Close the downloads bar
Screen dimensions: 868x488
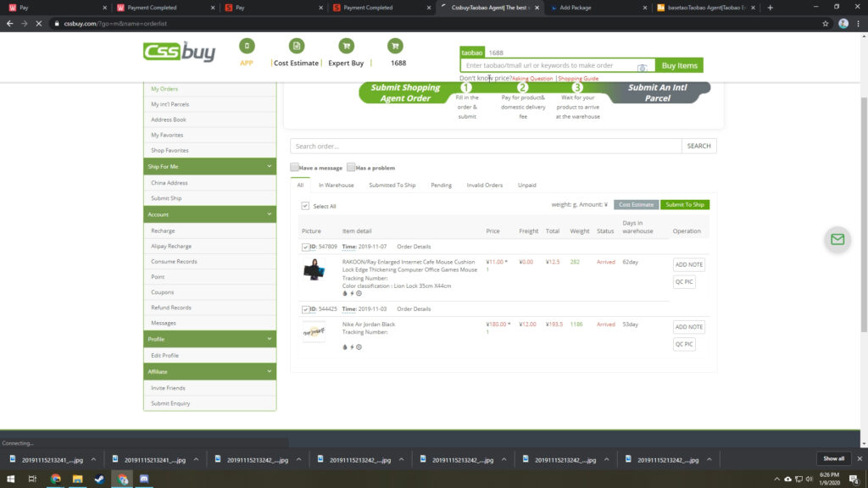point(860,458)
